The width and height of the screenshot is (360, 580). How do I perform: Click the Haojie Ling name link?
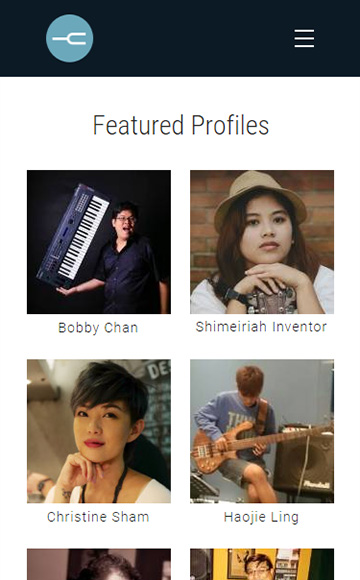(x=261, y=517)
